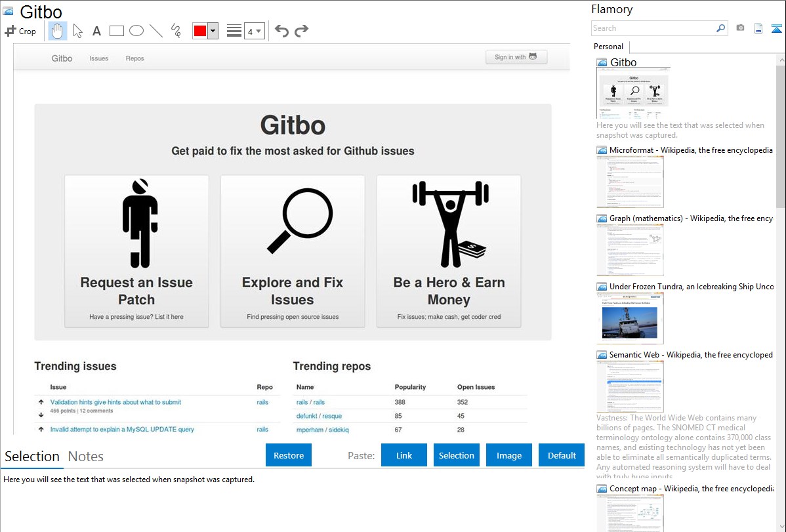Redo the last annotation
The image size is (786, 532).
pyautogui.click(x=301, y=31)
